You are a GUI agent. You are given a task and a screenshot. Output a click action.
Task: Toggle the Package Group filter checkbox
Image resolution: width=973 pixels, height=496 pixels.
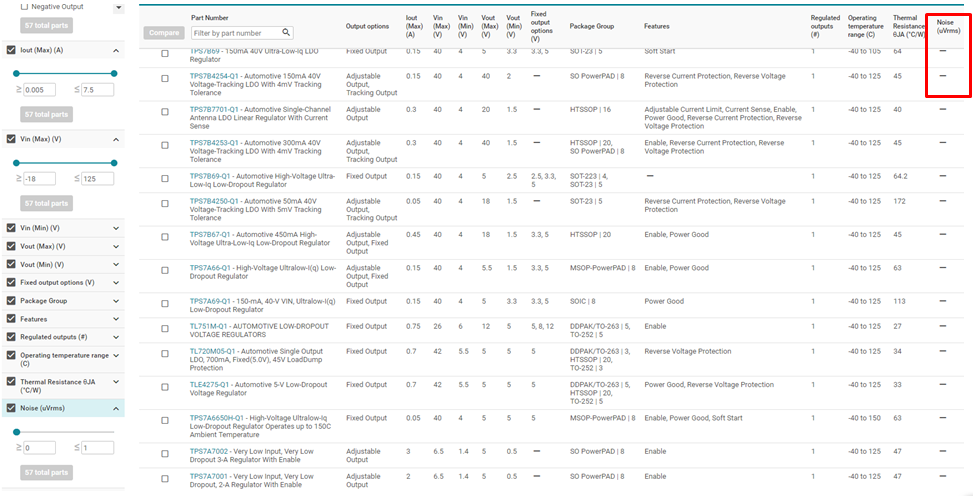11,300
